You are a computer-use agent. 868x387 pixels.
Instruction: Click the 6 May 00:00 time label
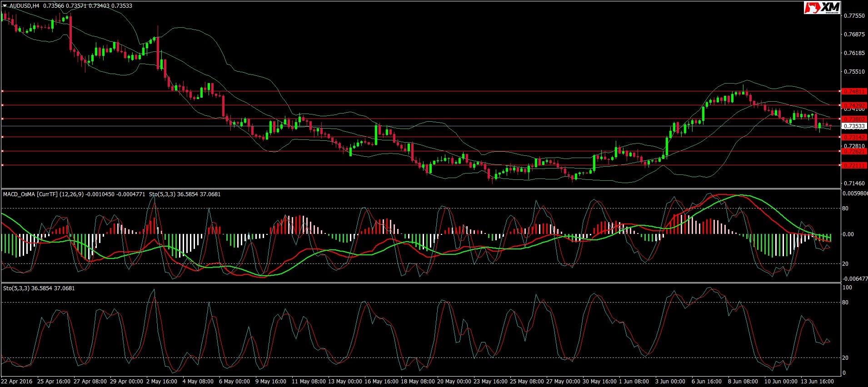(234, 382)
